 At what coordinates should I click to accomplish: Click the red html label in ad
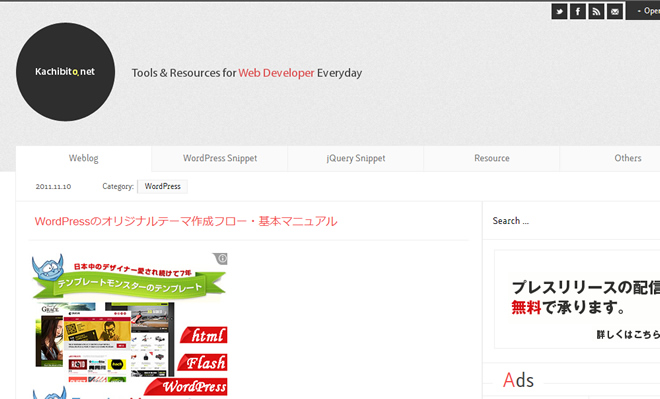pyautogui.click(x=205, y=335)
